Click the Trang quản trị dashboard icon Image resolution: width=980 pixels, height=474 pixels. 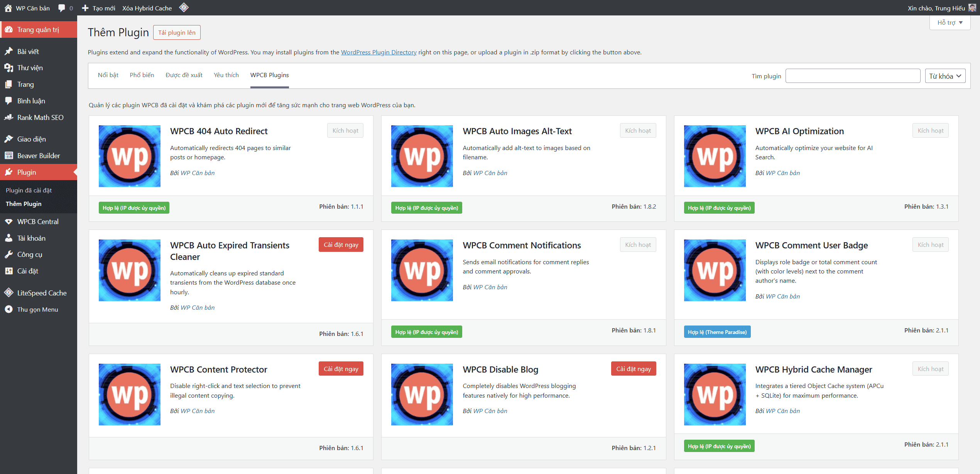tap(9, 30)
